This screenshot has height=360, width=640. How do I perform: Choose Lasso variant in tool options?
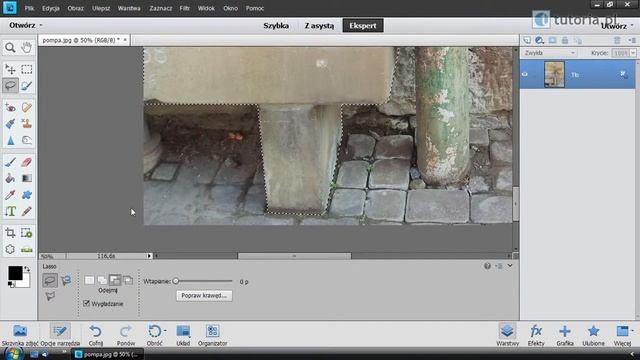coord(50,280)
